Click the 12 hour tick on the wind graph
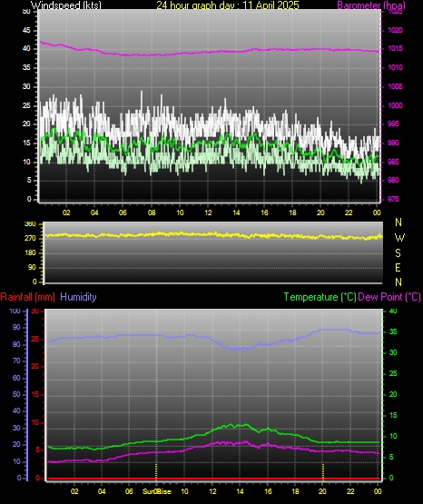 [208, 212]
